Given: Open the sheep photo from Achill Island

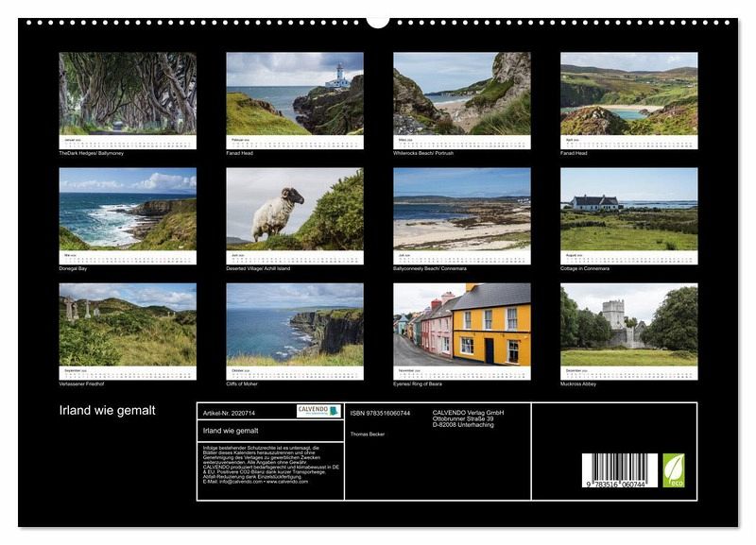Looking at the screenshot, I should point(295,209).
